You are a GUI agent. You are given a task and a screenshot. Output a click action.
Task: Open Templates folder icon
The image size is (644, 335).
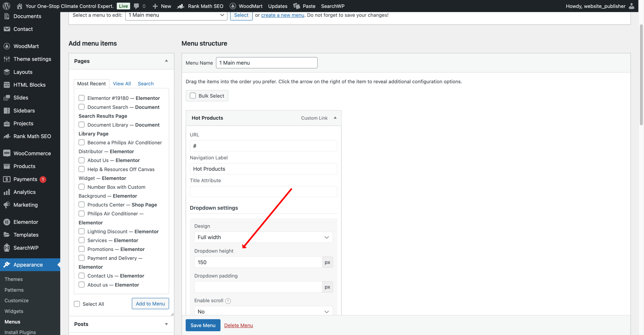pyautogui.click(x=7, y=235)
